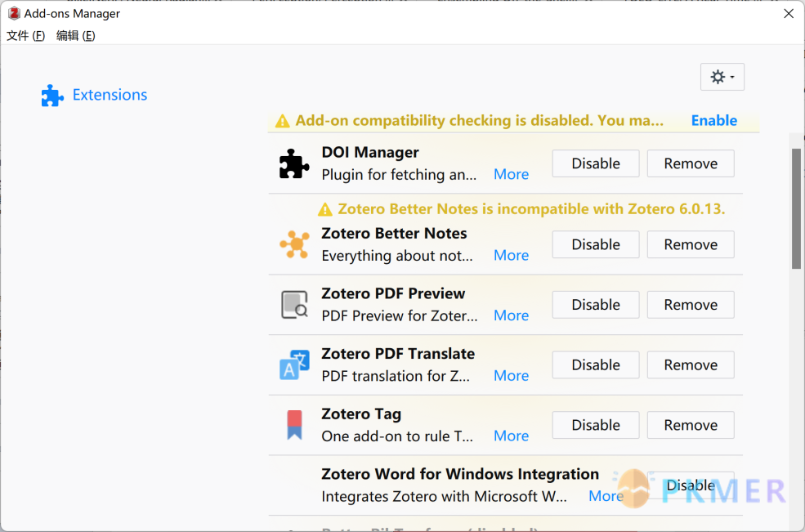Enable add-on compatibility checking

coord(713,121)
